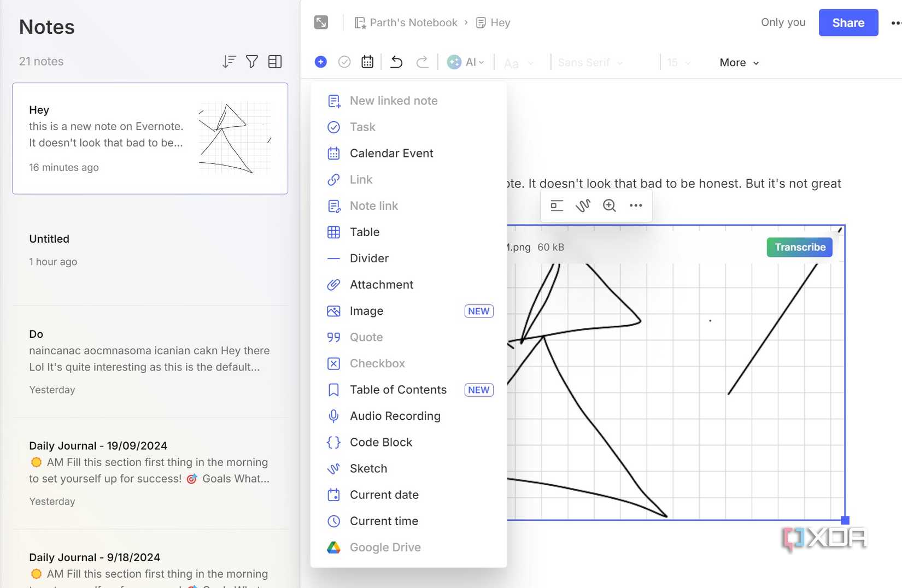902x588 pixels.
Task: Choose Sketch from insert menu
Action: coord(408,468)
